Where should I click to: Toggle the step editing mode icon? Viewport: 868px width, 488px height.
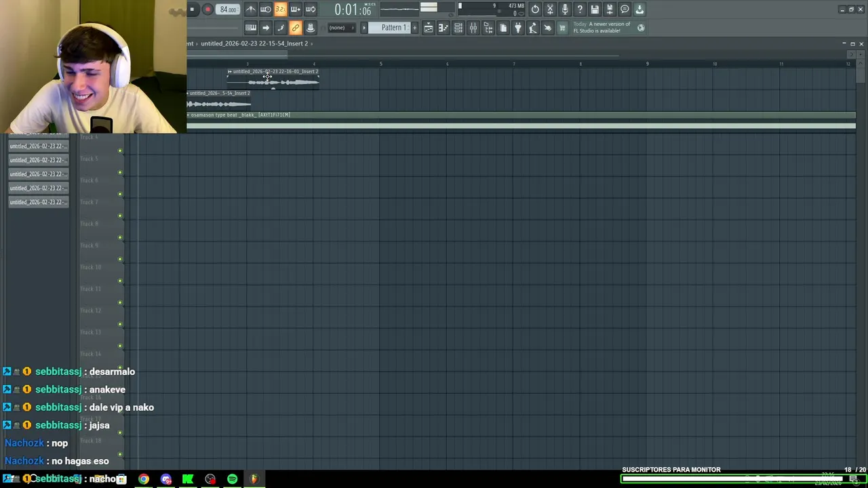[281, 28]
